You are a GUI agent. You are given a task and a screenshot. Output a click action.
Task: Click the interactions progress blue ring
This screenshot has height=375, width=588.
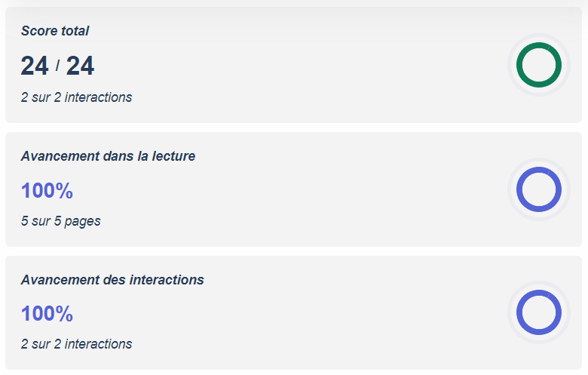point(538,312)
